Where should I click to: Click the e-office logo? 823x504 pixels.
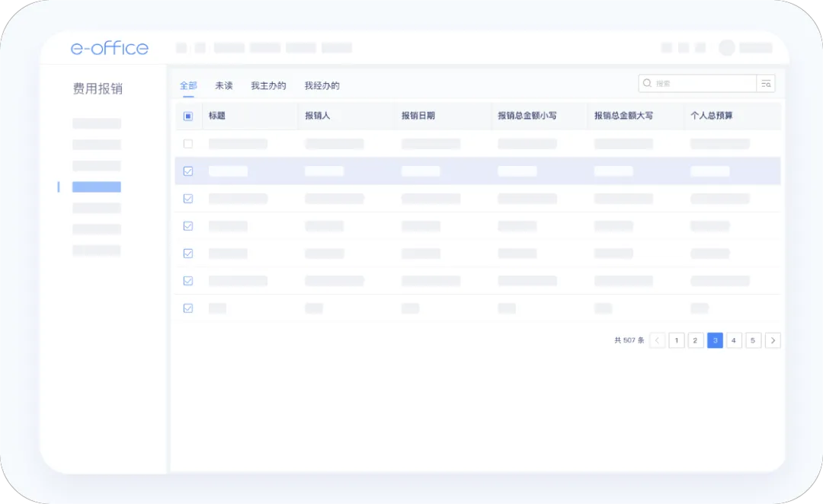(110, 48)
